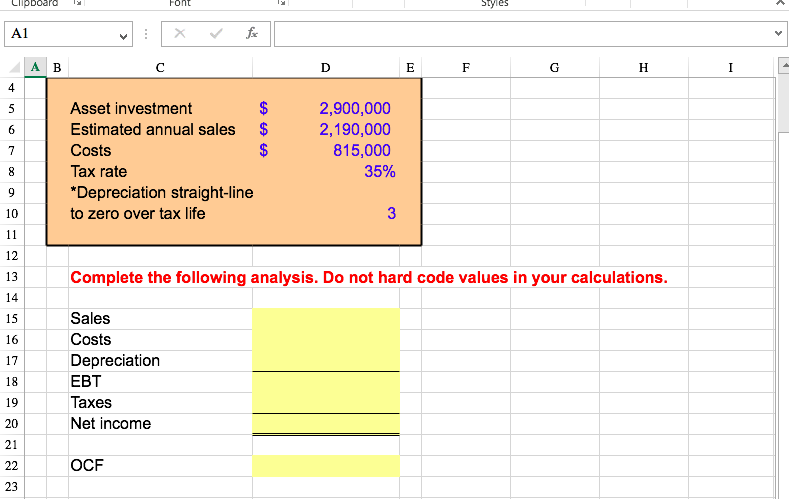Click the Name Box showing A1
The width and height of the screenshot is (789, 499).
coord(68,34)
